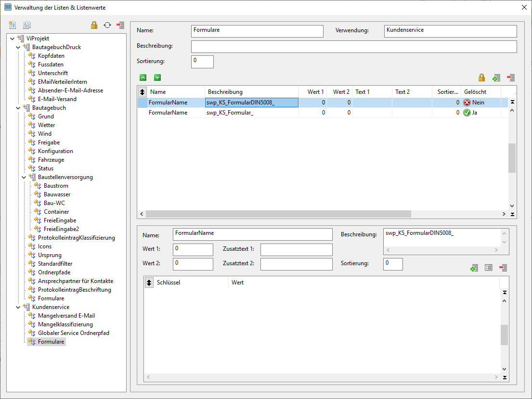Select EMailVerteilerIntern in the tree

[63, 82]
